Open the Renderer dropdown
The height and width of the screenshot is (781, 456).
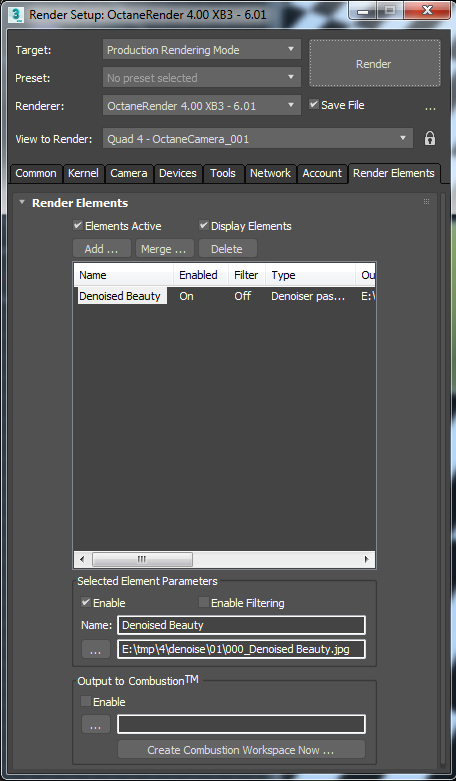(202, 106)
